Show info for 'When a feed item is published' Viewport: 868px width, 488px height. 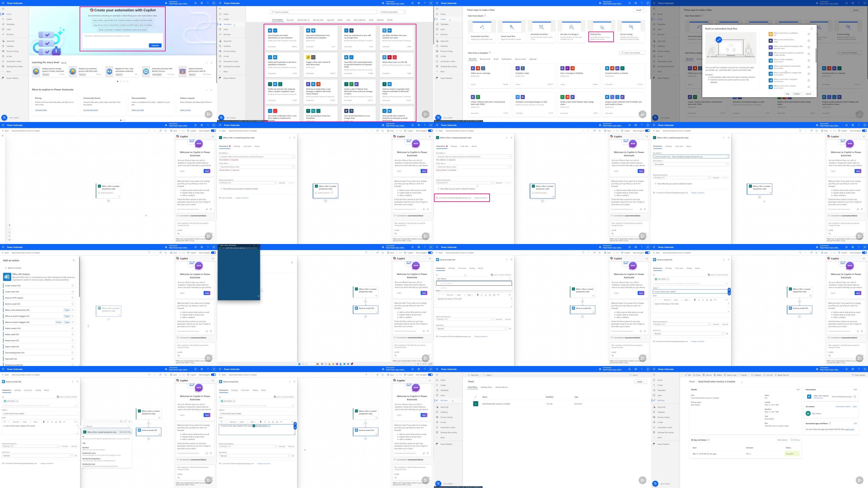click(809, 34)
